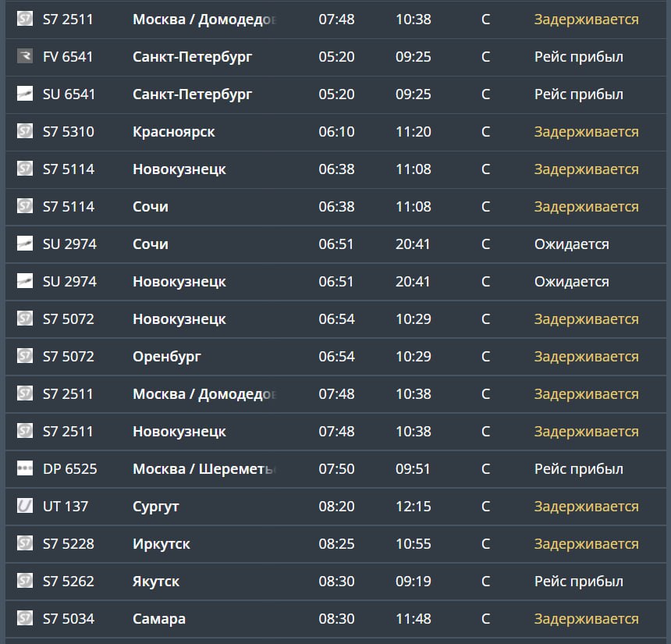Select the Москва / Шереметьево destination

click(x=204, y=469)
